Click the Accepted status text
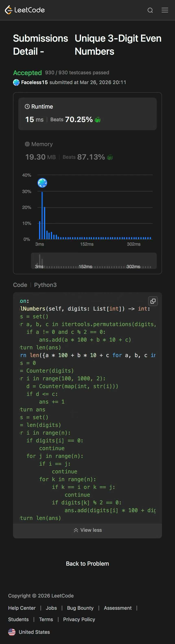The height and width of the screenshot is (644, 175). click(x=27, y=73)
